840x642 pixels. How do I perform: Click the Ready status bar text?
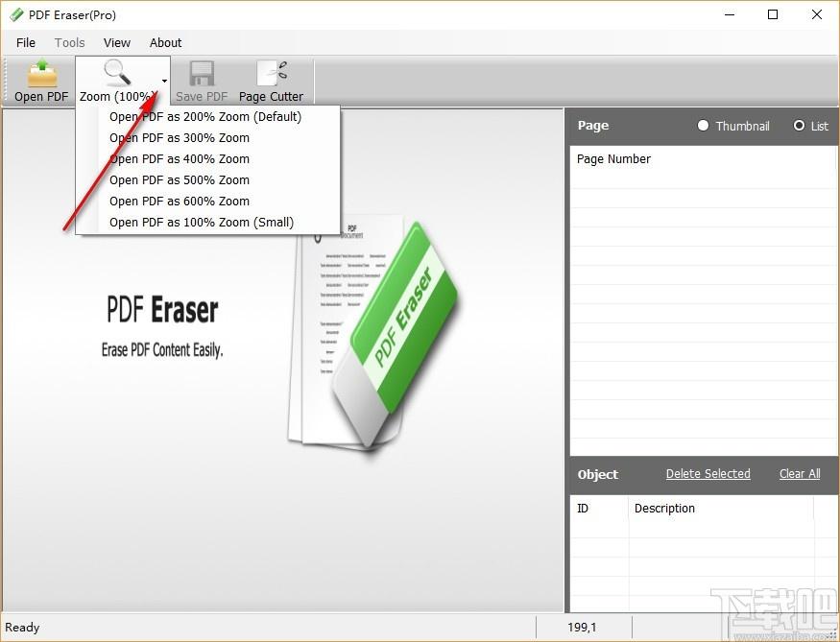click(x=22, y=627)
